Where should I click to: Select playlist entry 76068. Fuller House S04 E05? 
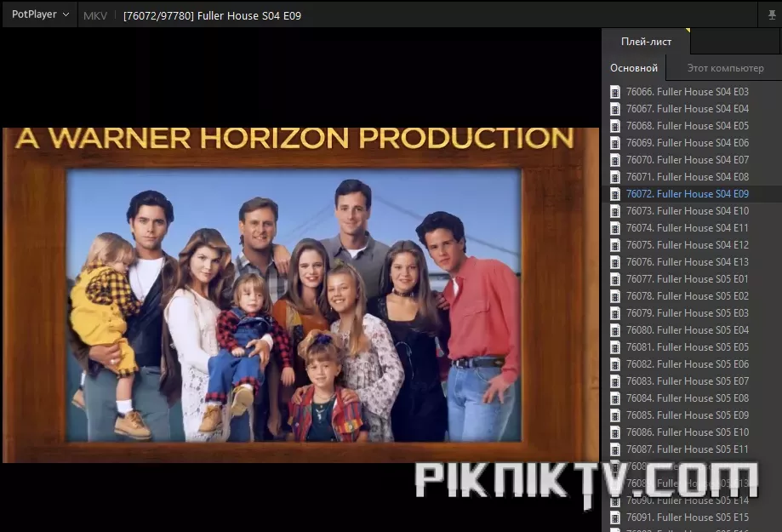(x=692, y=126)
